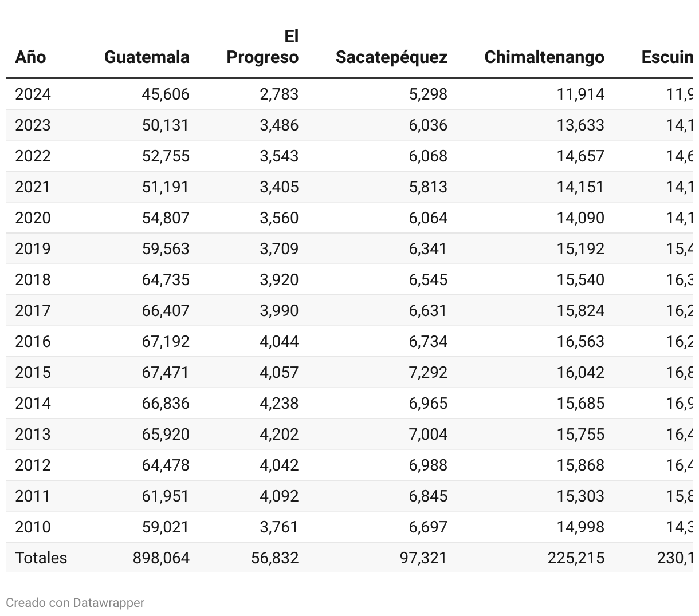
Task: Select El Progreso total 56,832
Action: click(x=275, y=558)
